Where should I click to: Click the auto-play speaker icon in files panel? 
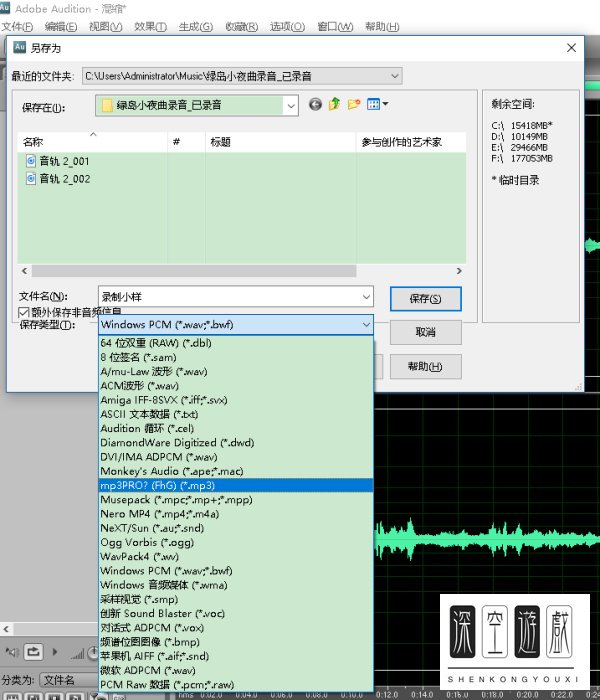click(x=12, y=652)
